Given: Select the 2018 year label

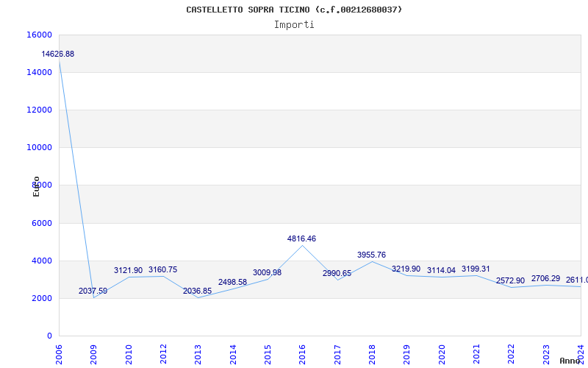Looking at the screenshot, I should click(372, 354).
